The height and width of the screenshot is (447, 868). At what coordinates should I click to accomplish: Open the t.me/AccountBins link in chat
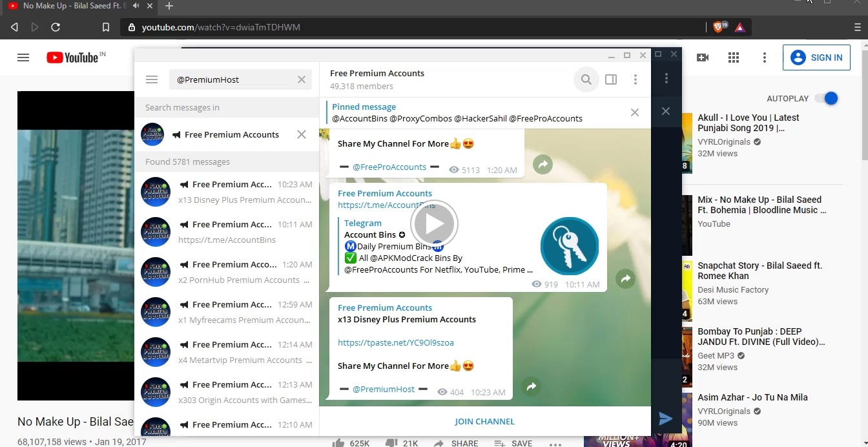click(386, 205)
